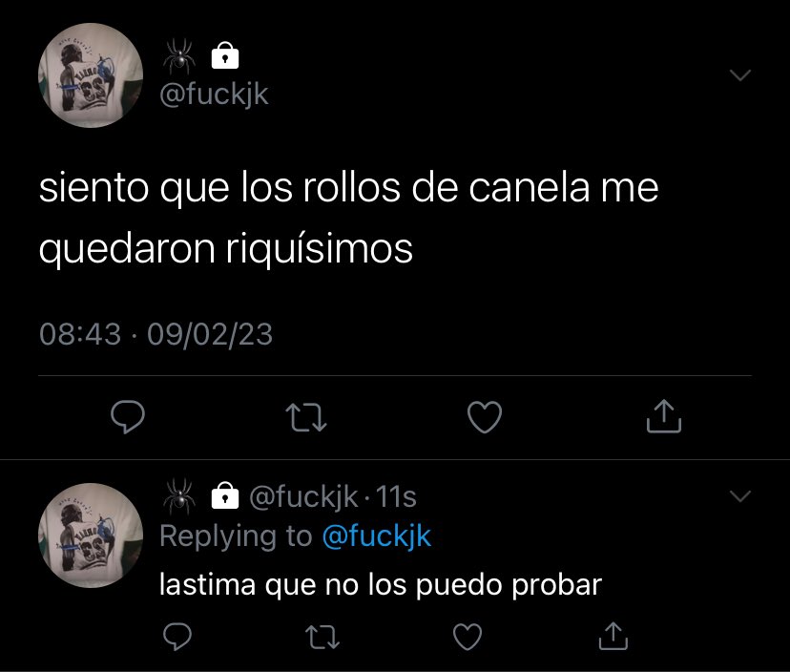Open @fuckjk handle in the reply header
Screen dimensions: 790x672
click(303, 496)
